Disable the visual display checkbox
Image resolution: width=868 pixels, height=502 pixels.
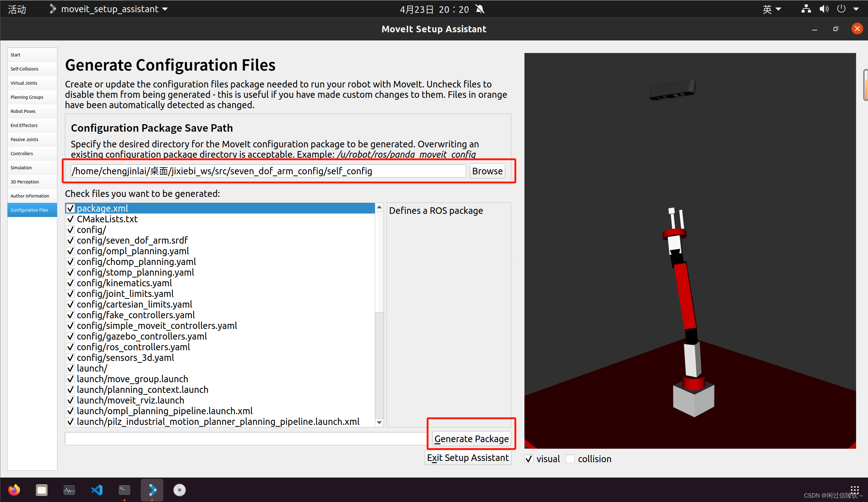[529, 459]
